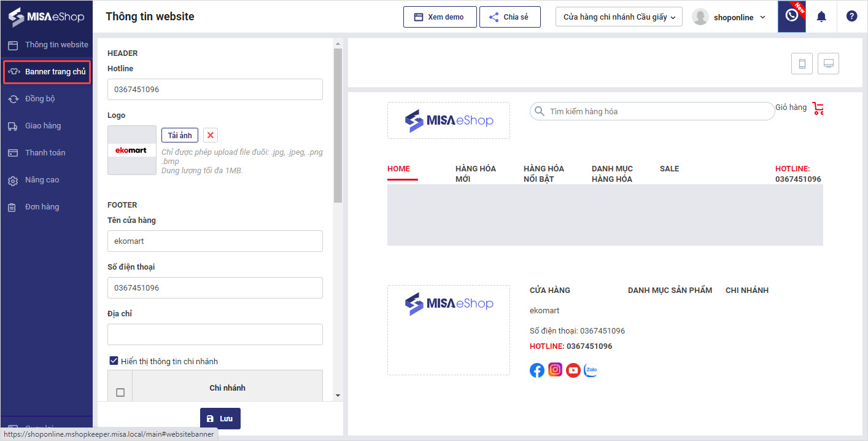This screenshot has height=441, width=868.
Task: Open Đơn hàng sidebar item
Action: (x=47, y=207)
